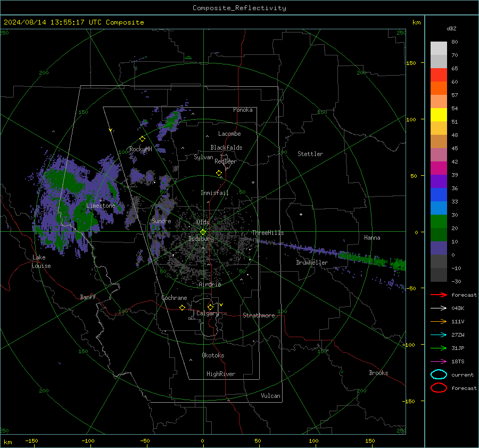Screen dimensions: 479x448
Task: Click the cyan 27ZW arrow in legend
Action: click(439, 335)
